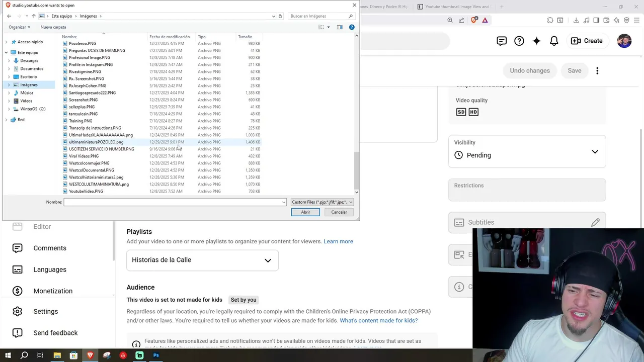Screen dimensions: 644x362
Task: Click the Create video button
Action: (x=587, y=41)
